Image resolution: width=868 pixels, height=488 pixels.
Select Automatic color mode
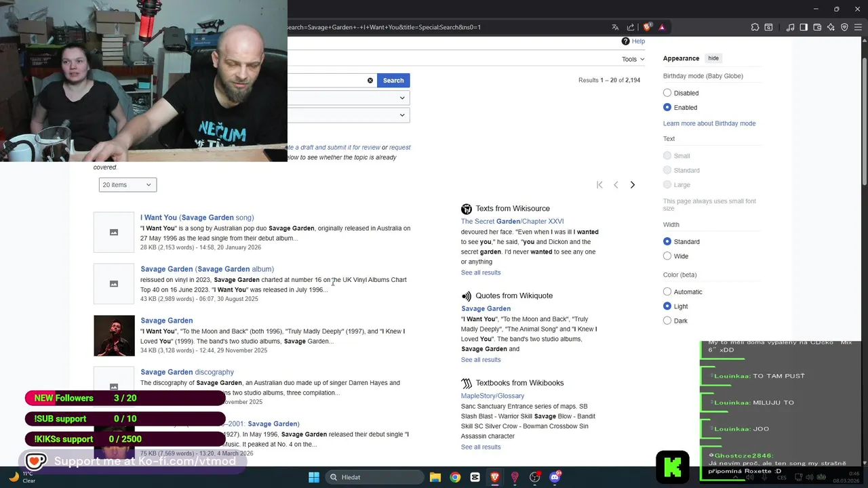[667, 291]
